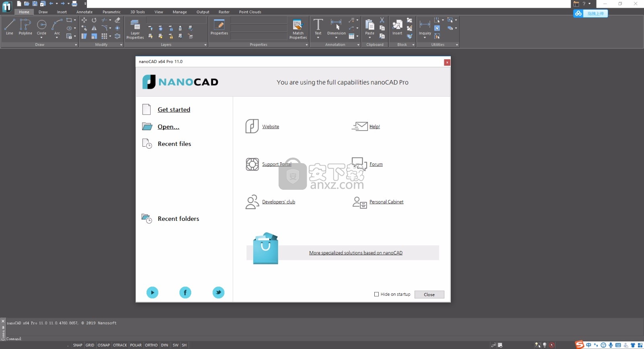Expand the Modify panel

[x=121, y=45]
